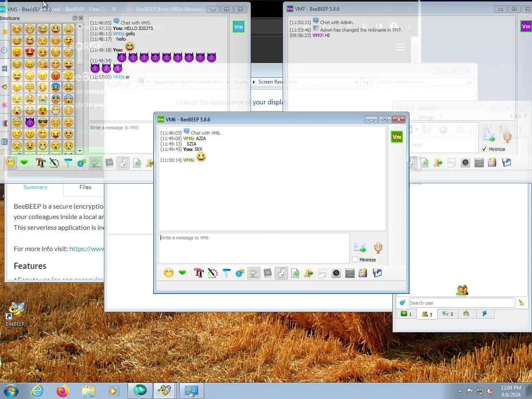This screenshot has height=399, width=532.
Task: Click down arrow of Emoticons scrollbar
Action: point(80,151)
